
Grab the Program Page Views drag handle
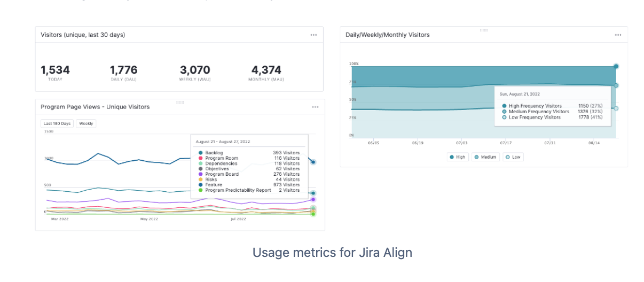[180, 101]
